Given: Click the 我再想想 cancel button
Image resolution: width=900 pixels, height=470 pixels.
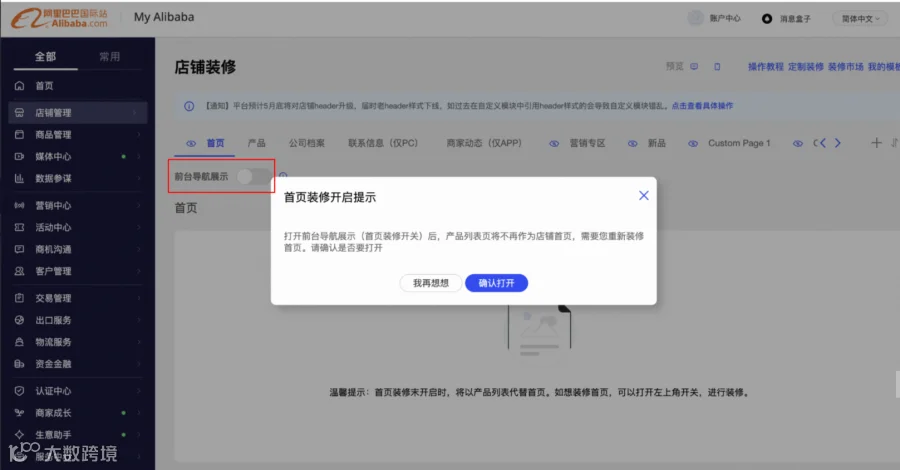Looking at the screenshot, I should 430,283.
